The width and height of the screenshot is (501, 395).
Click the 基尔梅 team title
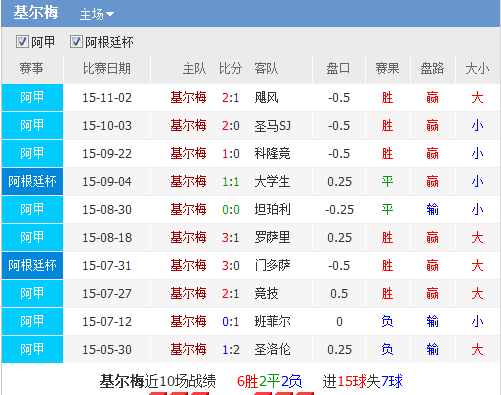[36, 13]
